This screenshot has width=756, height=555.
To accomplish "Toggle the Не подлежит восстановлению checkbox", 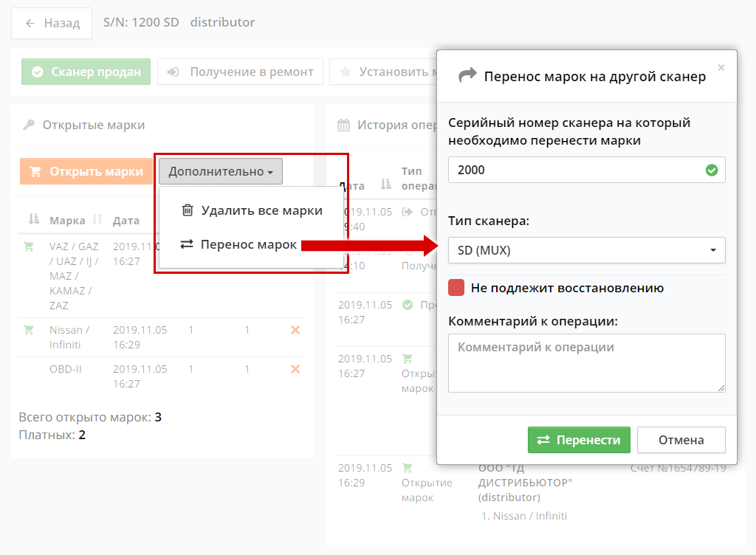I will [x=456, y=288].
